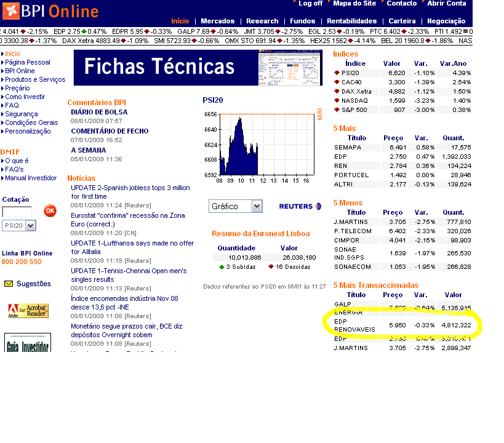Click the NASDAQ index row
The height and width of the screenshot is (443, 504).
tap(402, 101)
